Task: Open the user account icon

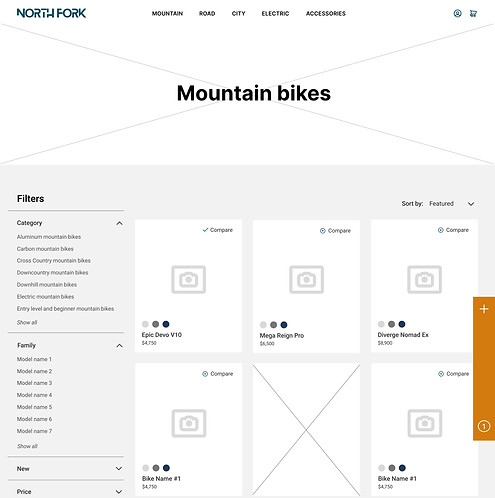Action: (x=457, y=13)
